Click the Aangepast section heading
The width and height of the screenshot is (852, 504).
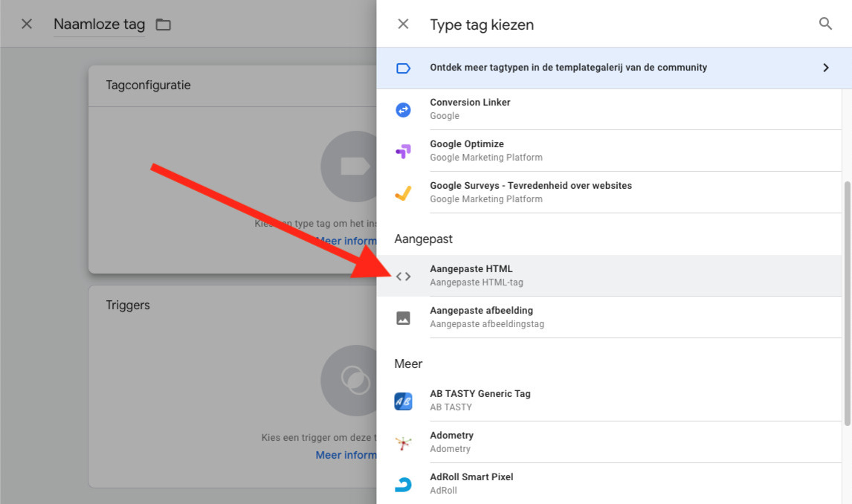423,239
